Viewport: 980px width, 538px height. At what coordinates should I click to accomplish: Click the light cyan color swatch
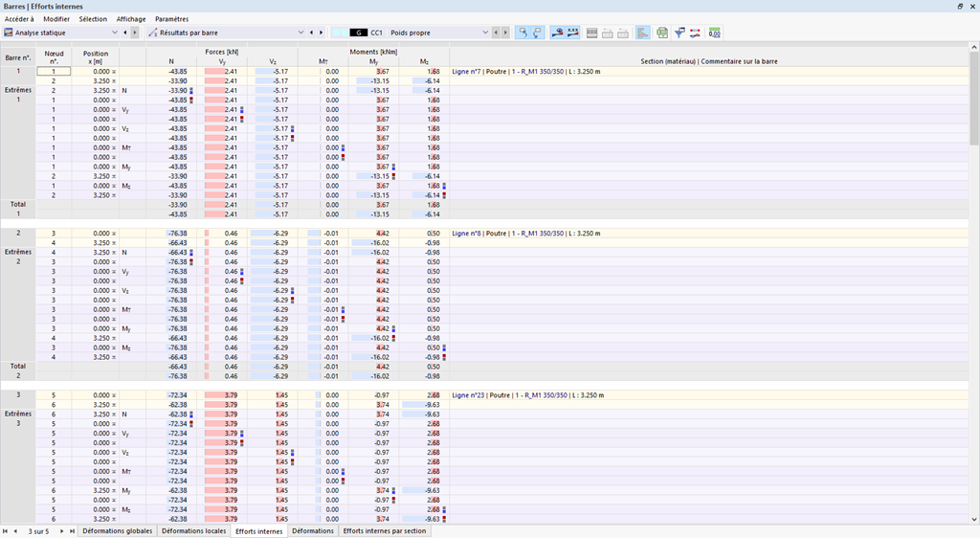click(340, 33)
